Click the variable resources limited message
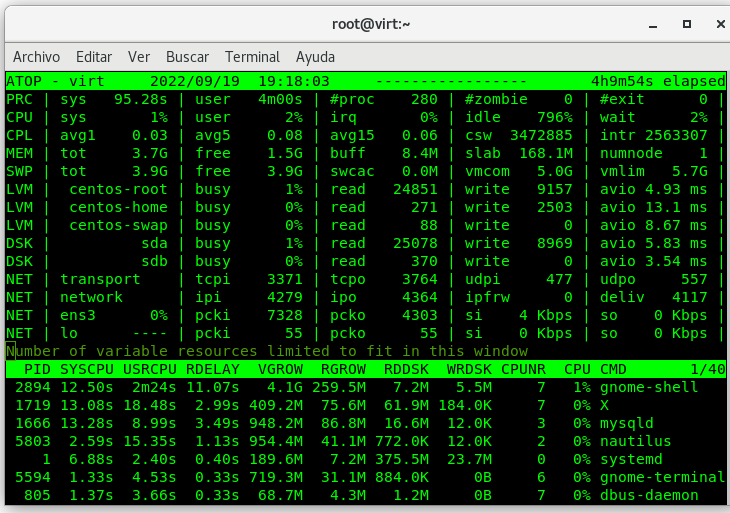 click(x=267, y=351)
